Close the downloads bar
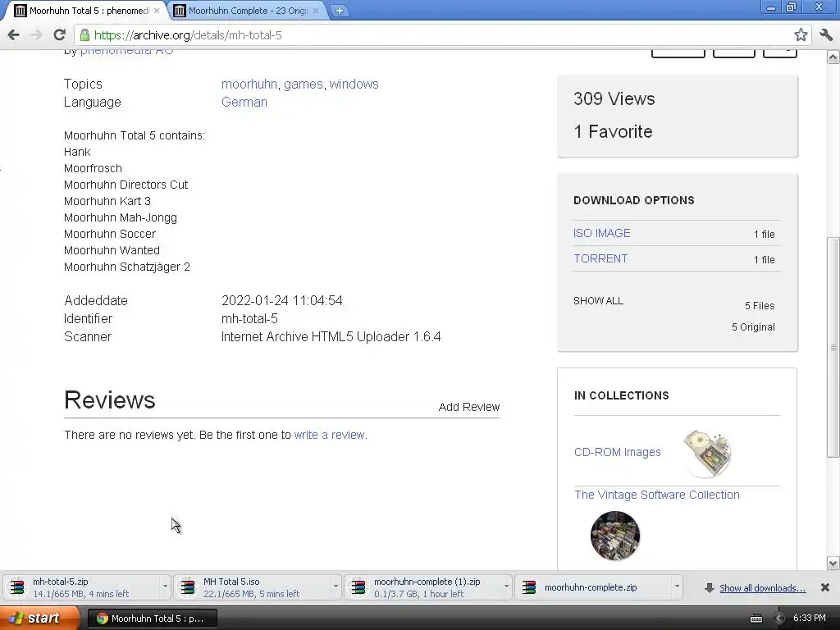Screen dimensions: 840x630 [x=825, y=587]
